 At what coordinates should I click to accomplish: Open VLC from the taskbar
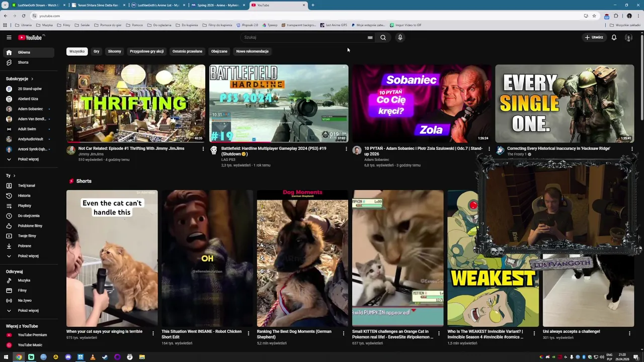click(x=93, y=357)
